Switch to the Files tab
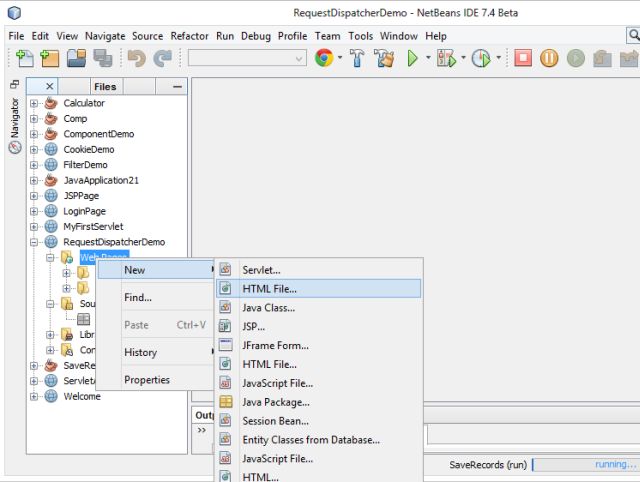This screenshot has height=482, width=640. (x=105, y=87)
